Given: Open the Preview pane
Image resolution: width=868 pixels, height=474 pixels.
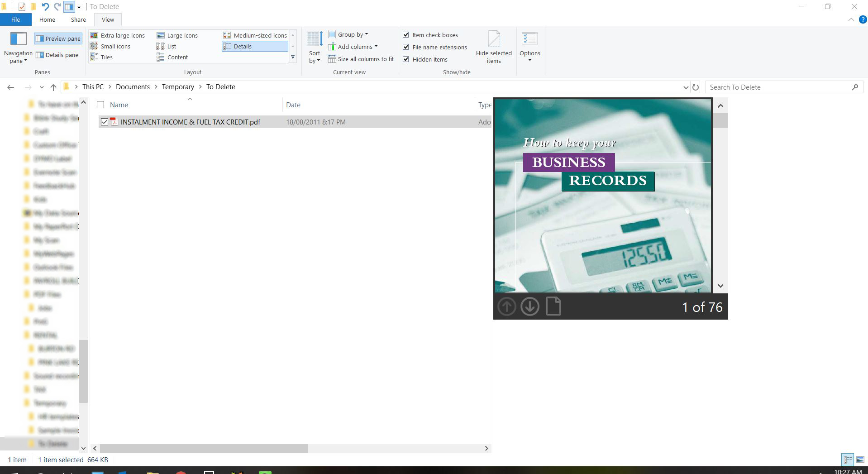Looking at the screenshot, I should 57,38.
